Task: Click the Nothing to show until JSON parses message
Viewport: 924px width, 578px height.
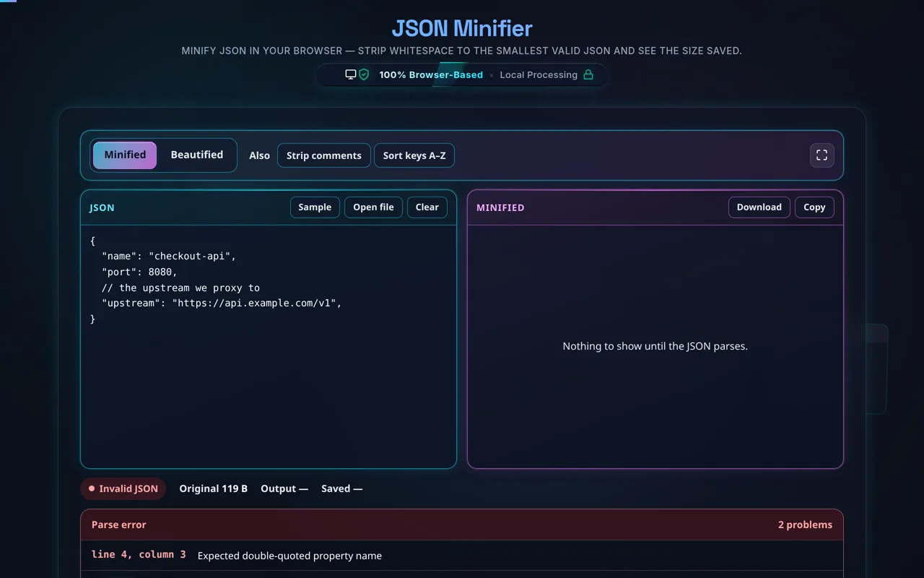Action: coord(655,346)
